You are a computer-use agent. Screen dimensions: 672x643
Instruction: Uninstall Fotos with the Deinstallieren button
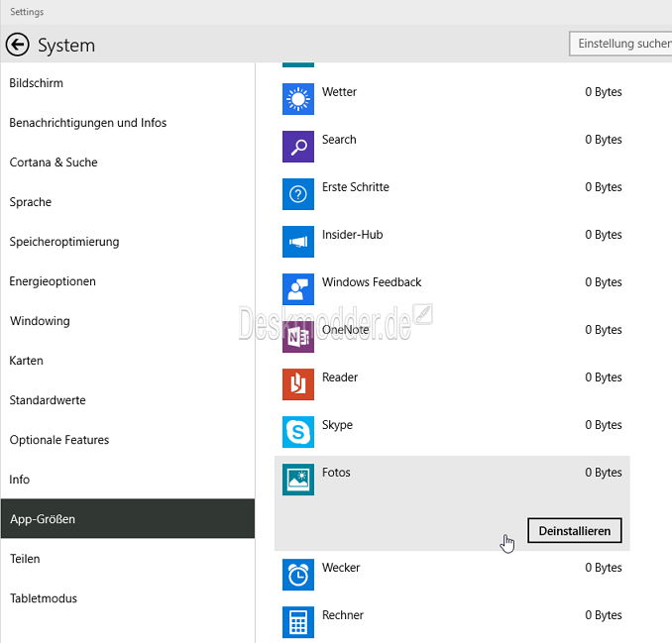tap(574, 531)
